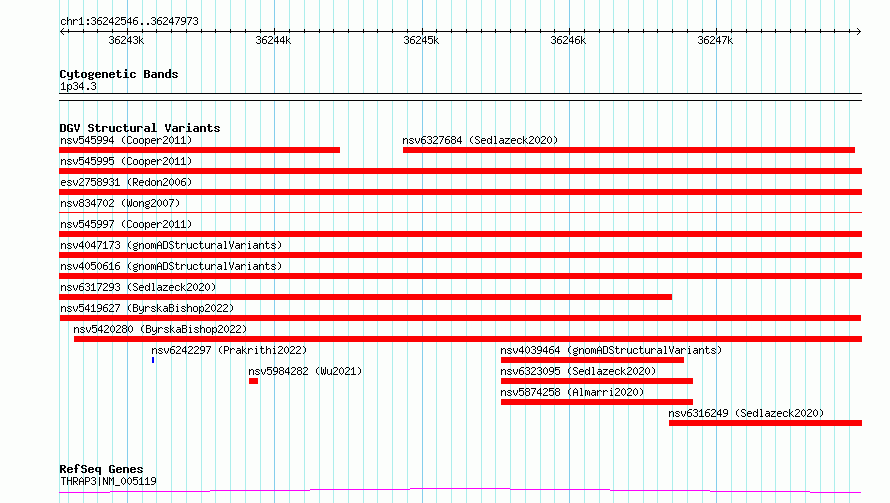Click the red bar under nsv6316249
Image resolution: width=890 pixels, height=503 pixels.
point(765,423)
